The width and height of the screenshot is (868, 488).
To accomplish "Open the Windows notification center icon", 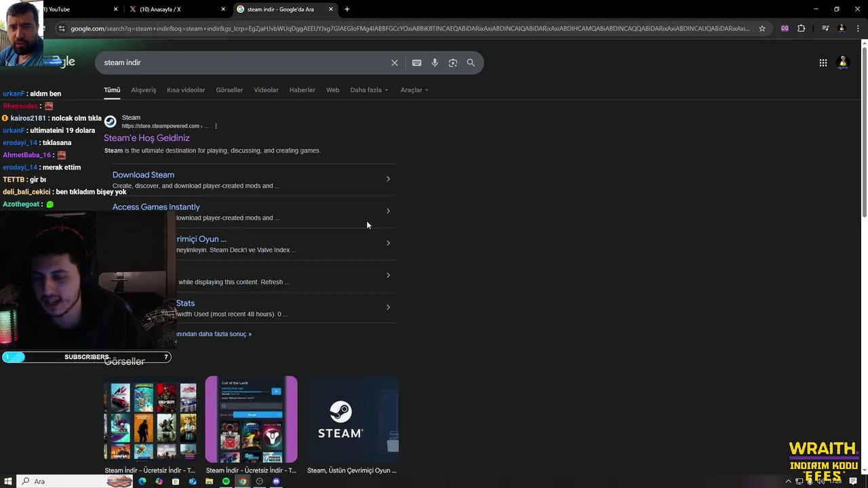I will click(854, 481).
